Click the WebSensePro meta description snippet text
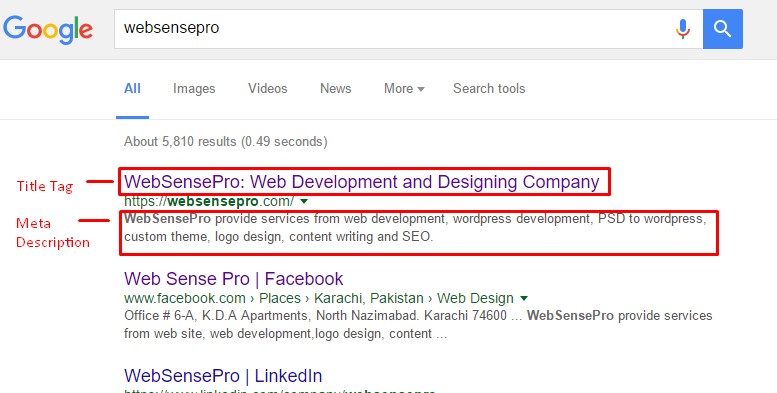The height and width of the screenshot is (393, 777). tap(415, 228)
